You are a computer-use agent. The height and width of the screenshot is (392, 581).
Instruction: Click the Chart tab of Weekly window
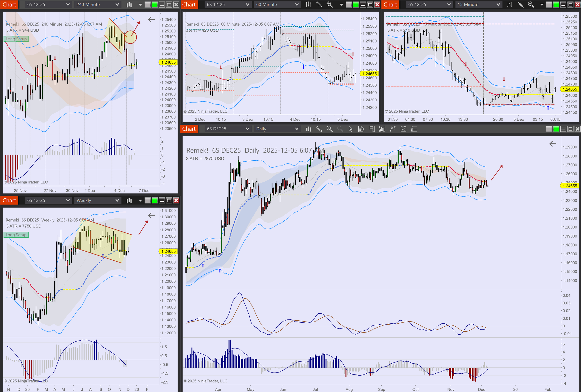(x=9, y=200)
